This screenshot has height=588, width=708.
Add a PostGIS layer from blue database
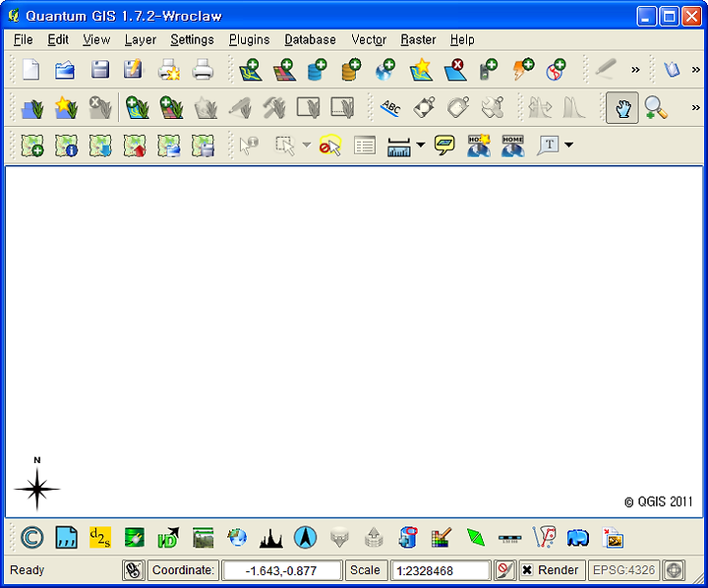point(317,70)
